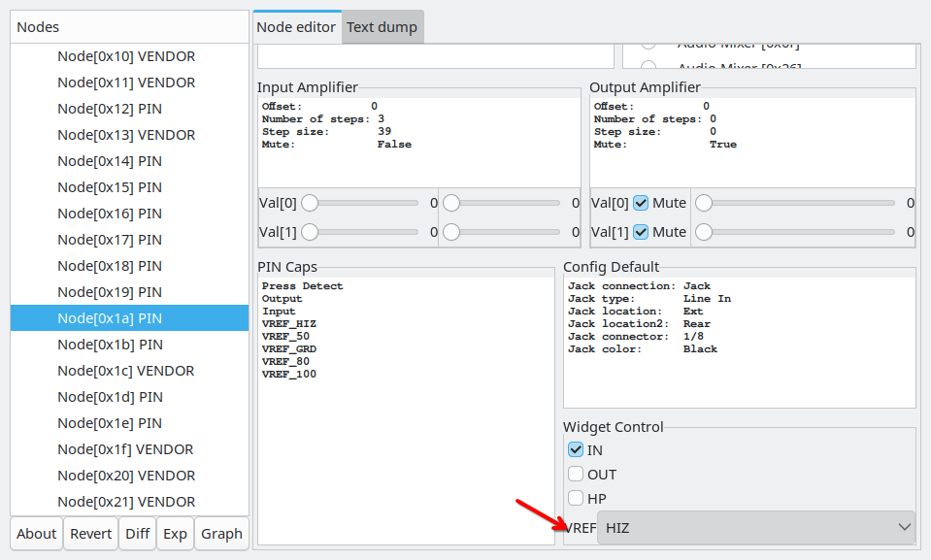Select Node[0x1f] VENDOR row

[x=129, y=449]
